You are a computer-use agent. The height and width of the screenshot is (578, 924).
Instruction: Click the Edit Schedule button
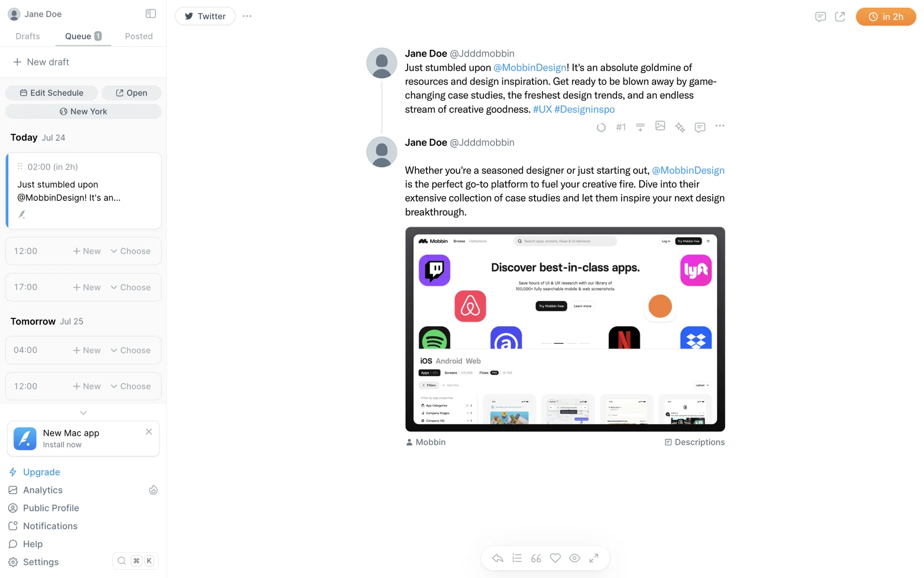click(51, 93)
